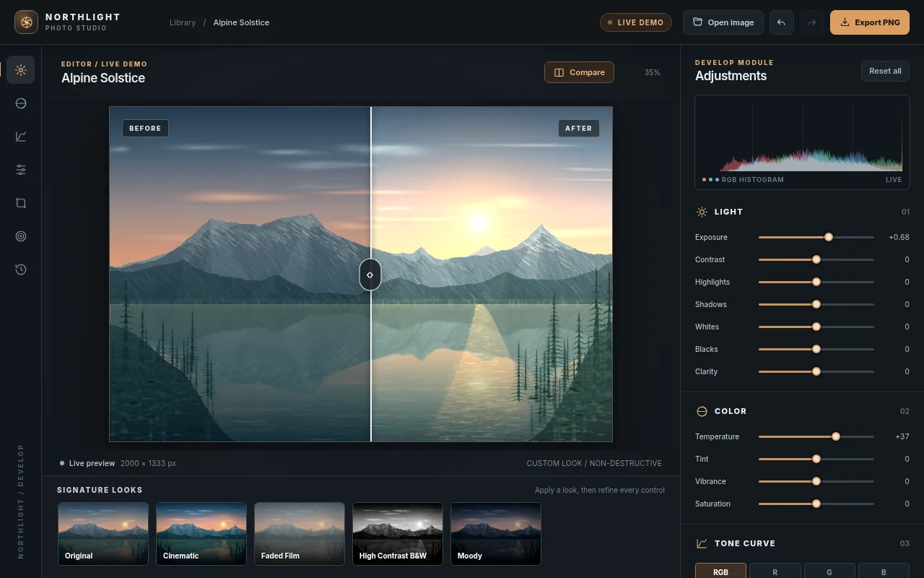Toggle the Compare split view
The image size is (924, 578).
tap(579, 72)
